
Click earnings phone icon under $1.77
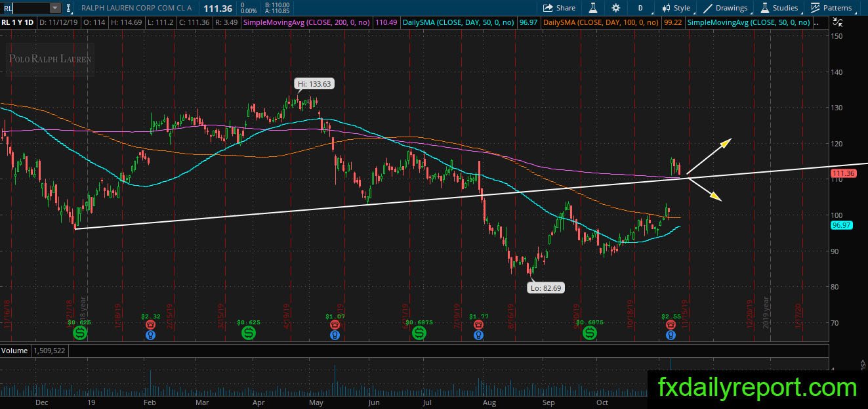click(479, 324)
